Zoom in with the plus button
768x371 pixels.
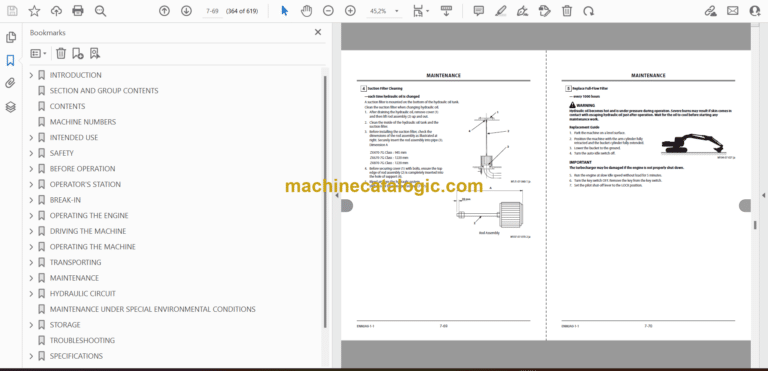350,11
